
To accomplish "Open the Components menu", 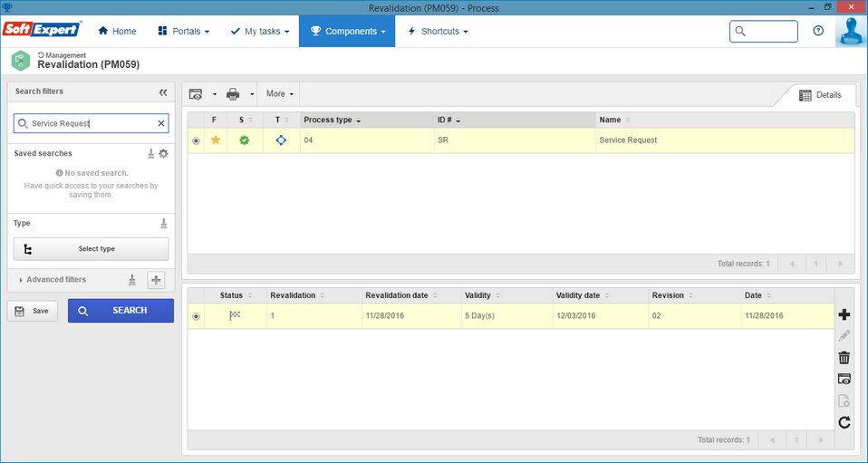I will [347, 31].
